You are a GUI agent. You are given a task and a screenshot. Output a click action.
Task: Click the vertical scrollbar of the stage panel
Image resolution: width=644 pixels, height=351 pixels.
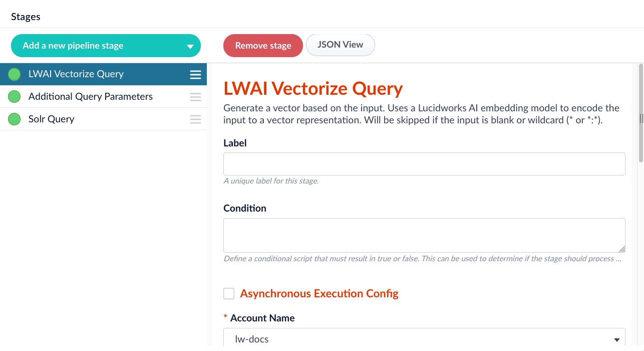(x=641, y=113)
